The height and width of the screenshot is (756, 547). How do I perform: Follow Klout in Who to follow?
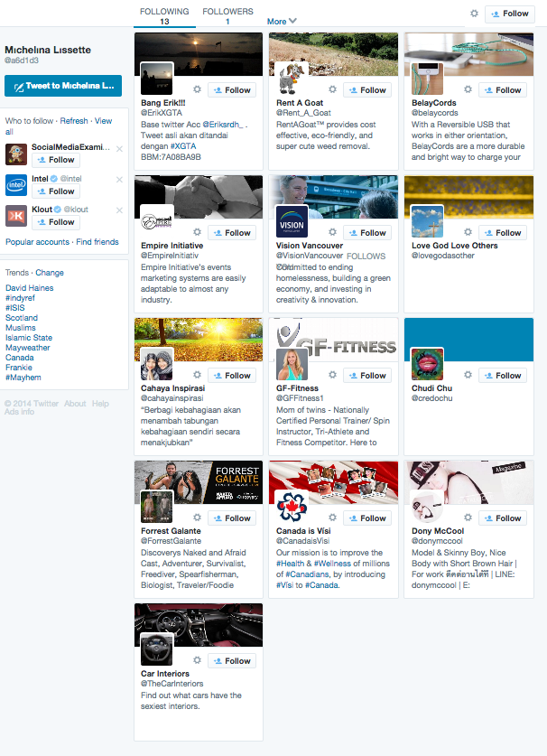coord(56,222)
